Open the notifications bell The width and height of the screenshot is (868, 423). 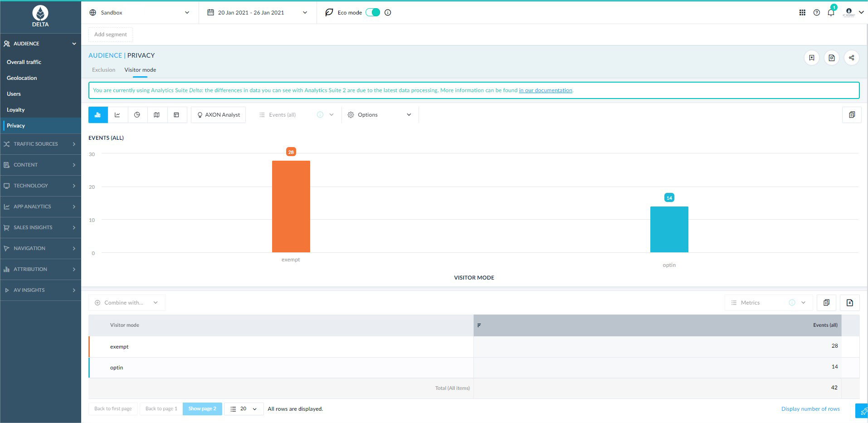(831, 13)
